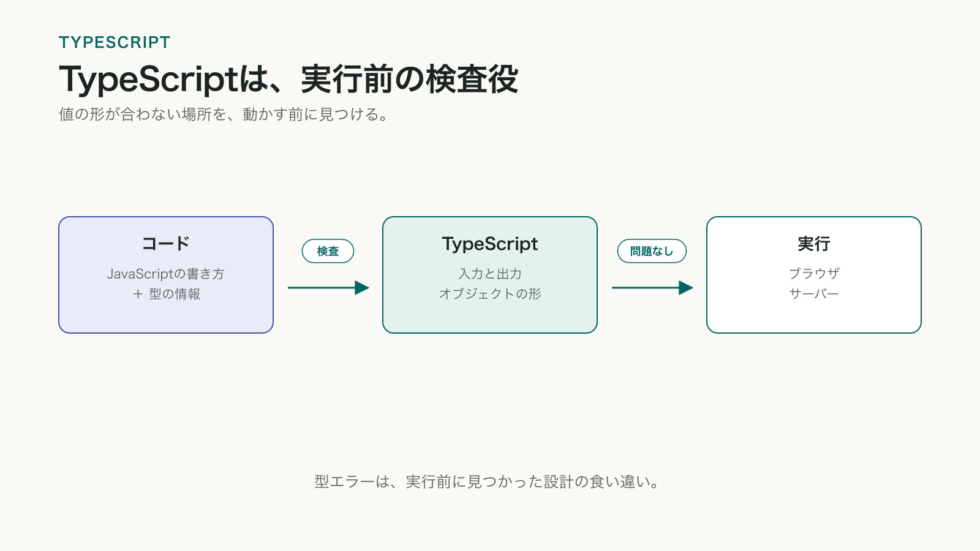Click the subtitle '値の形が合わない場所を、動かす前に見つける。'

coord(224,114)
